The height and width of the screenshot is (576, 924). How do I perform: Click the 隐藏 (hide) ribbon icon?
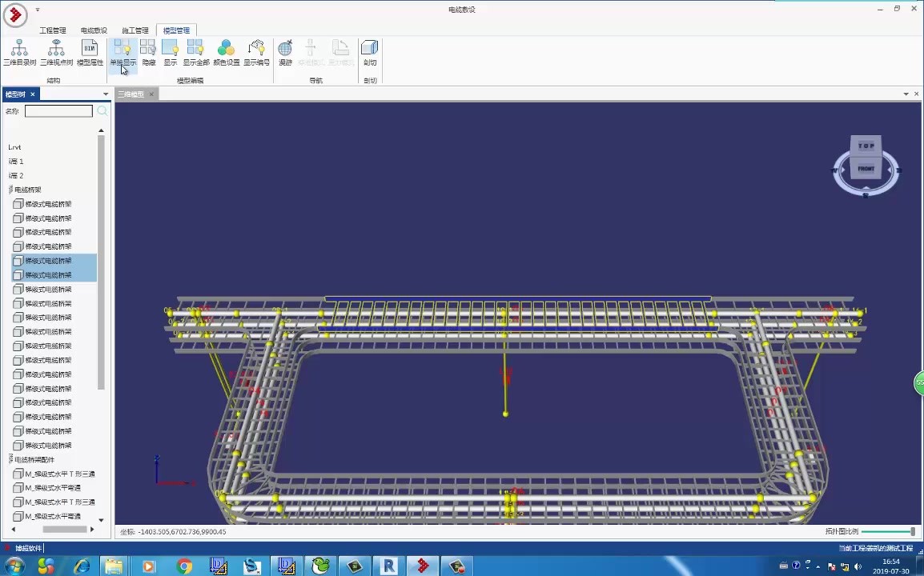(x=148, y=53)
